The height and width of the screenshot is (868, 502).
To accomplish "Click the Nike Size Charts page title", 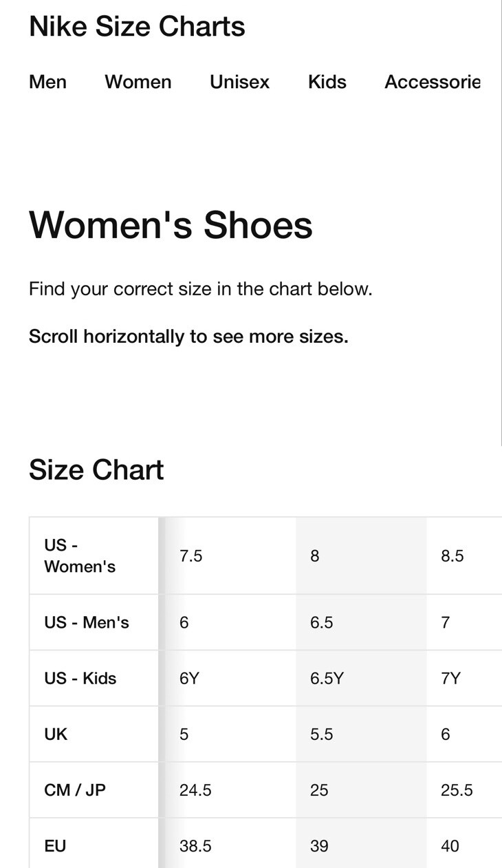I will click(x=137, y=27).
